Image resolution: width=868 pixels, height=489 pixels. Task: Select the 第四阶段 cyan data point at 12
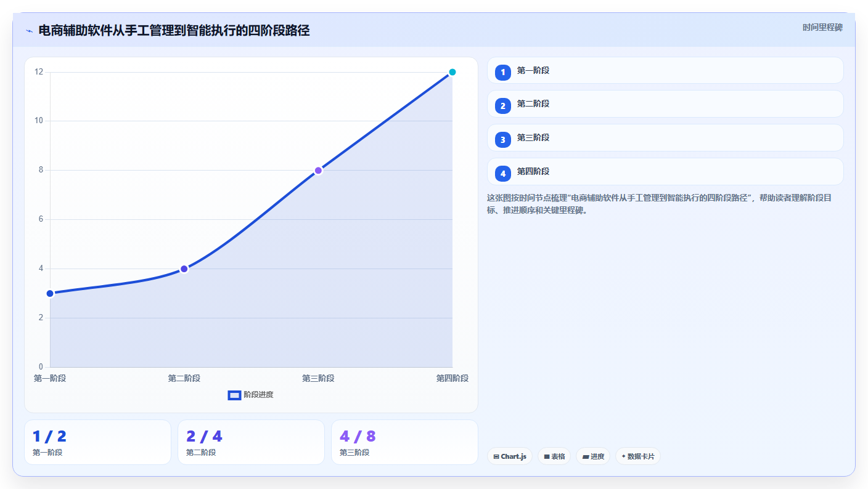(452, 72)
